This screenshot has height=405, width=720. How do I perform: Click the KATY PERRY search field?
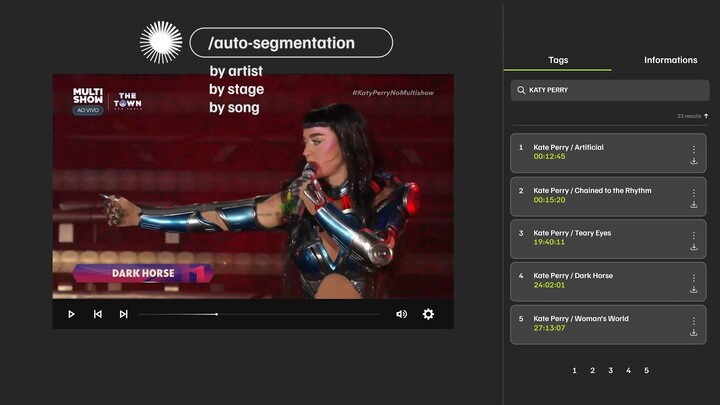point(610,90)
